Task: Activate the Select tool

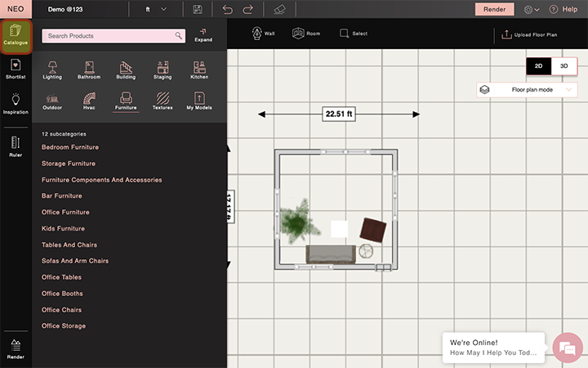Action: click(354, 34)
